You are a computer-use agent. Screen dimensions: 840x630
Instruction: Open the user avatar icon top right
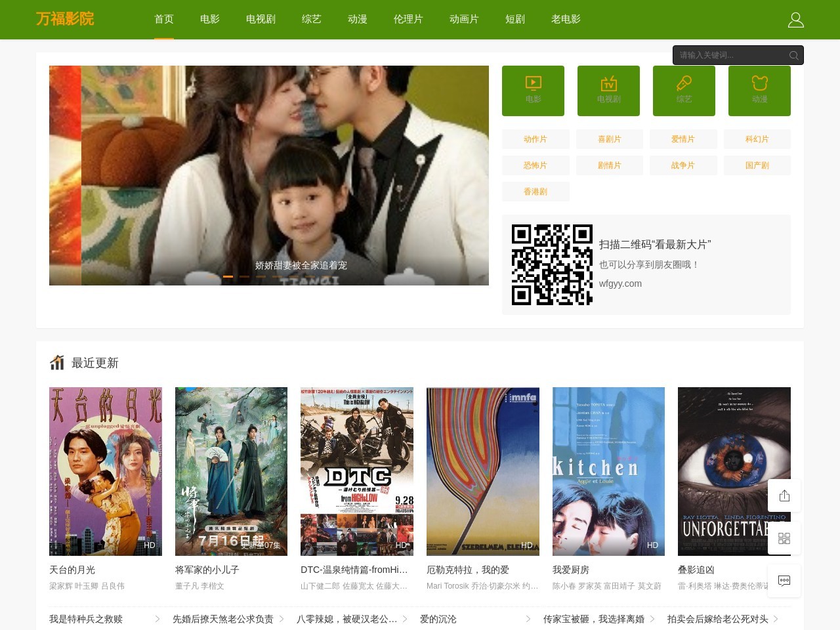tap(795, 20)
